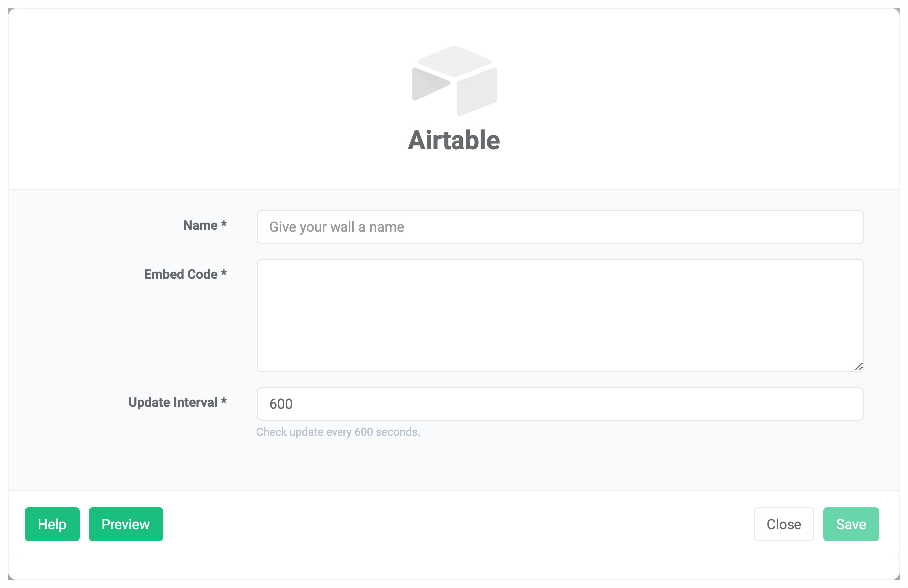908x588 pixels.
Task: Focus the Embed Code text area
Action: point(560,315)
